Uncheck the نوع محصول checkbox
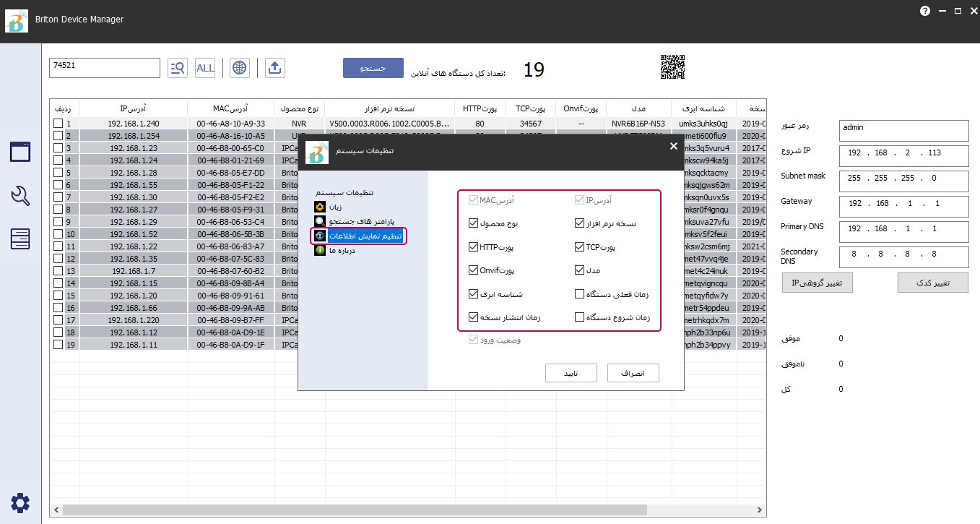Image resolution: width=980 pixels, height=524 pixels. [x=473, y=224]
